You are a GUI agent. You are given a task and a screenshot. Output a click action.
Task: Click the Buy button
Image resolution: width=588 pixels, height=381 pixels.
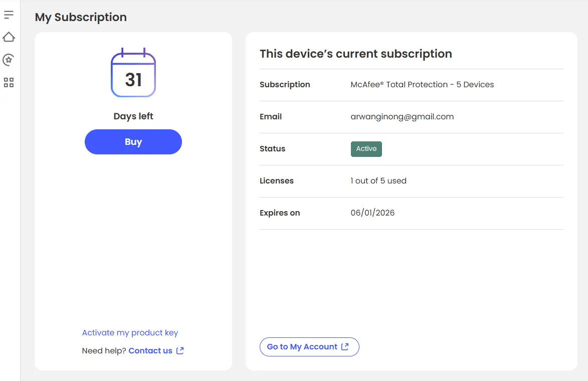pos(133,142)
